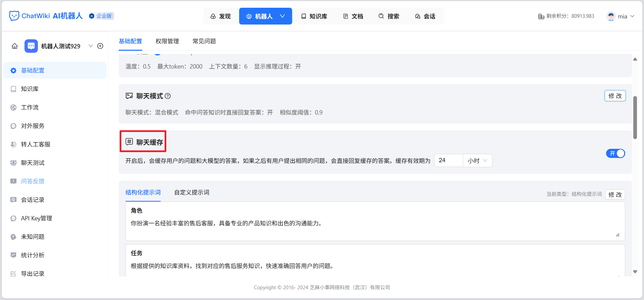
Task: Open the mia account menu arrow
Action: (x=633, y=16)
